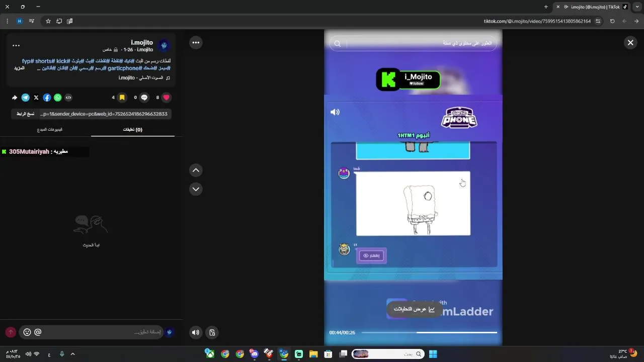The height and width of the screenshot is (362, 644).
Task: Open the #fyp hashtag
Action: click(28, 61)
